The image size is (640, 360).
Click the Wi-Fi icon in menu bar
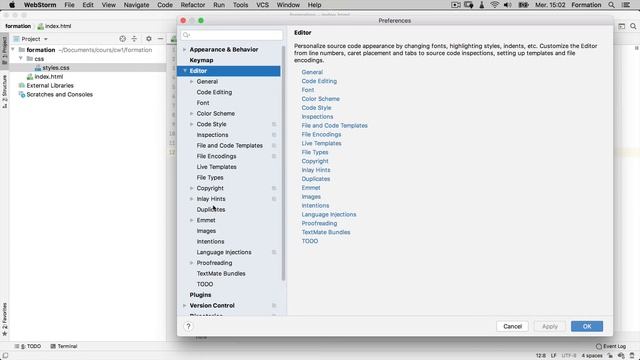494,5
